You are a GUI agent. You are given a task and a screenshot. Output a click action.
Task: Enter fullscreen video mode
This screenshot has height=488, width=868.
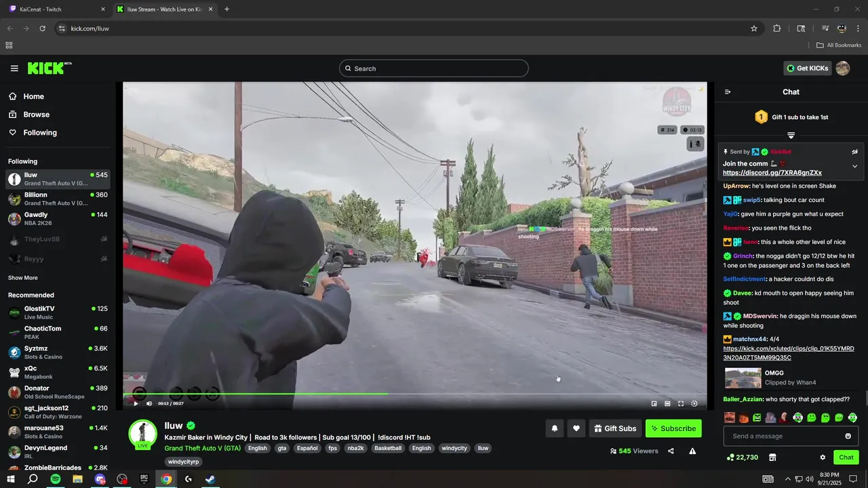pos(681,403)
